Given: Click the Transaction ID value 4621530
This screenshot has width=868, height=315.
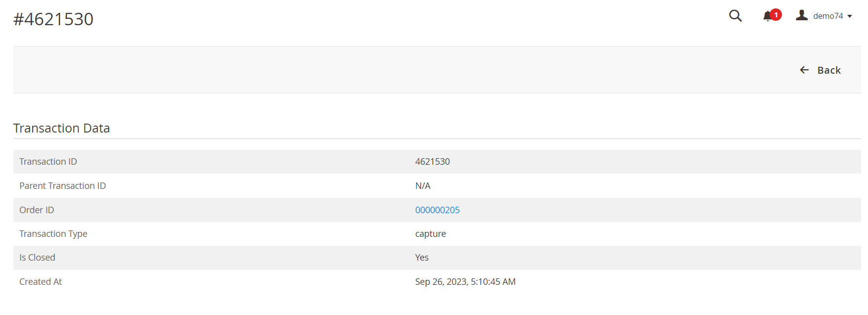Looking at the screenshot, I should coord(432,162).
